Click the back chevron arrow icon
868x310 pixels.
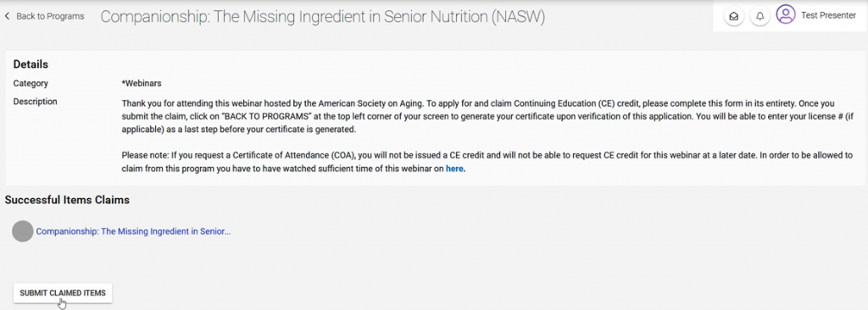[x=7, y=16]
